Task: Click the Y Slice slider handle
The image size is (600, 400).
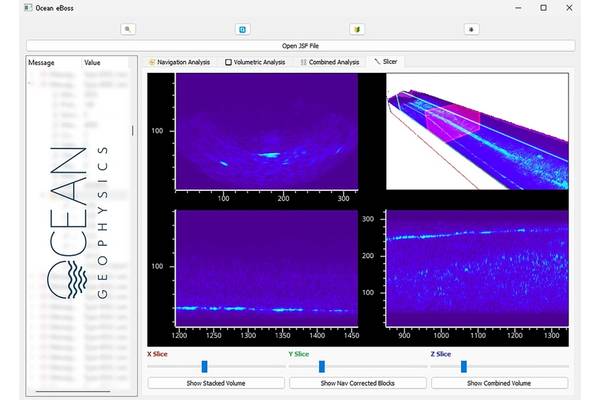Action: pos(321,367)
